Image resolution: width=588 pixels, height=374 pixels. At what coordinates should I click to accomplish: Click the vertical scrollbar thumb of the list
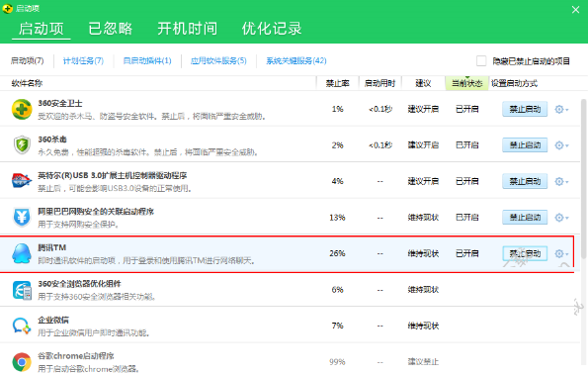point(583,178)
